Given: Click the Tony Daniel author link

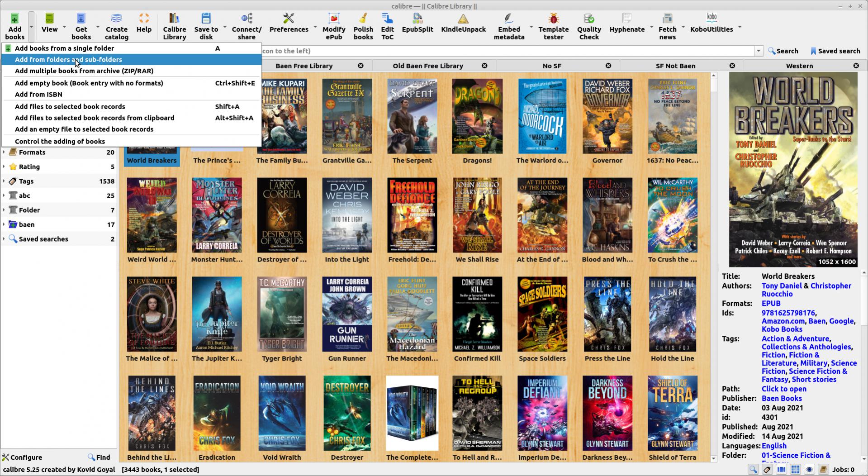Looking at the screenshot, I should click(x=781, y=286).
